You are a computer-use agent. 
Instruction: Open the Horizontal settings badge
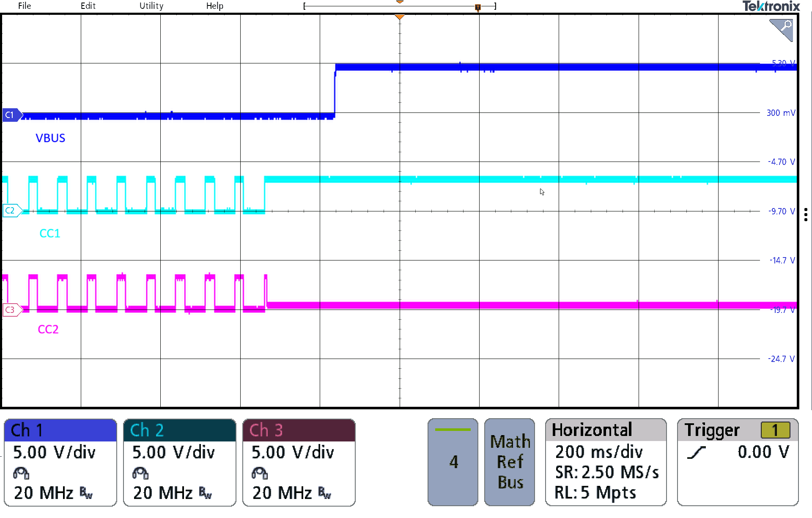606,462
